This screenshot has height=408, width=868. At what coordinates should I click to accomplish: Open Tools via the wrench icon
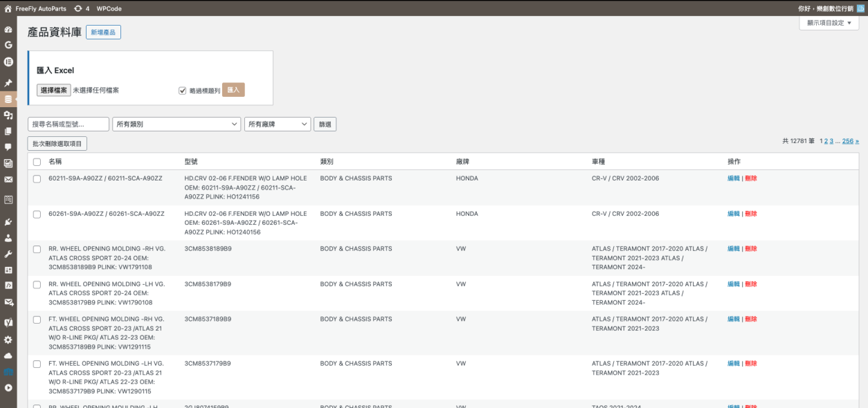tap(8, 254)
